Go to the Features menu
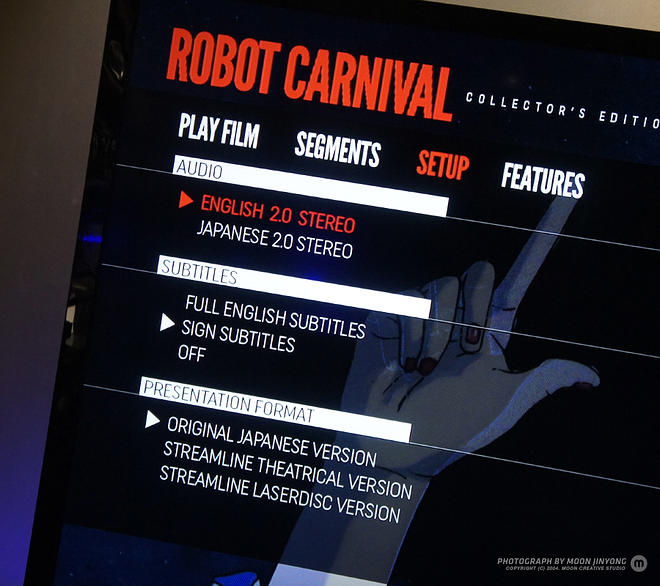 (x=543, y=180)
